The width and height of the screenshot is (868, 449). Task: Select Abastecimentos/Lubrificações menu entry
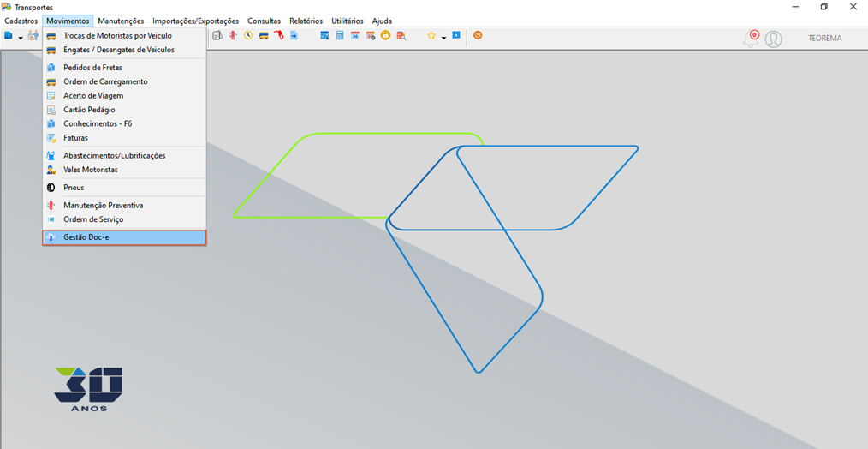click(x=125, y=155)
